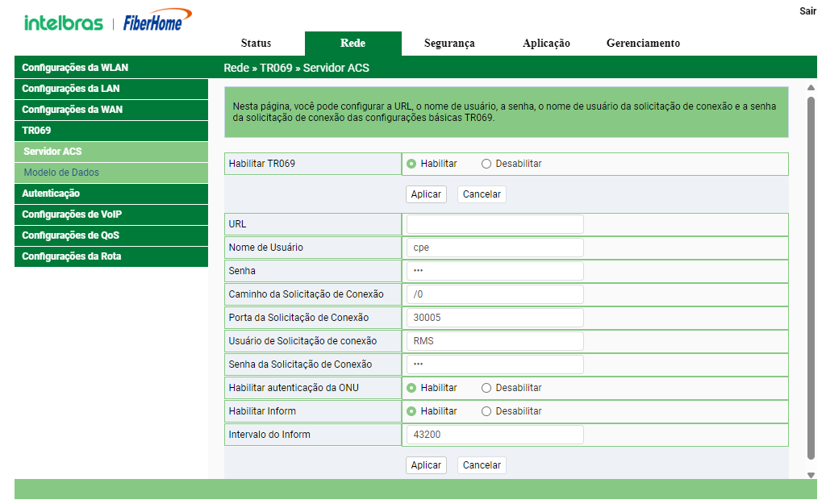Screen dimensions: 826x504
Task: Click the Intervalo do Inform field
Action: (494, 435)
